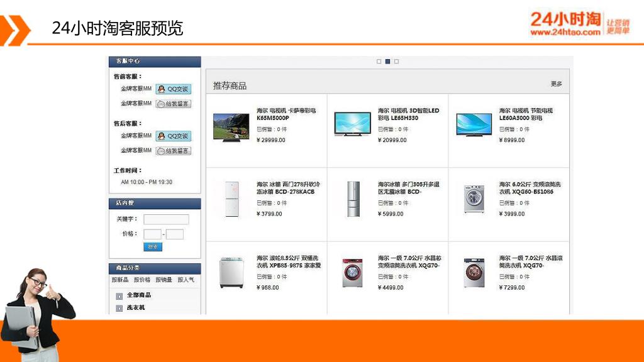Click the 客服中心 panel header

point(155,62)
